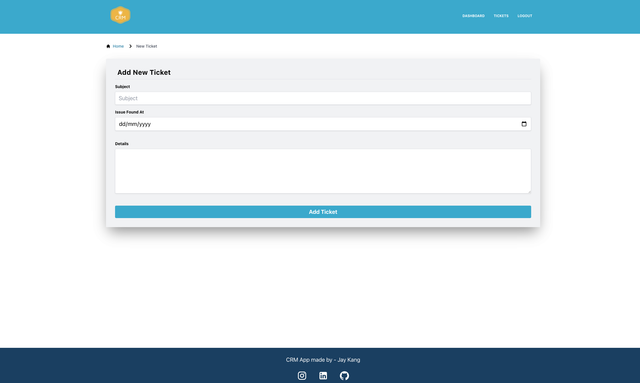Image resolution: width=640 pixels, height=383 pixels.
Task: Focus the Issue Found At date field
Action: click(323, 124)
